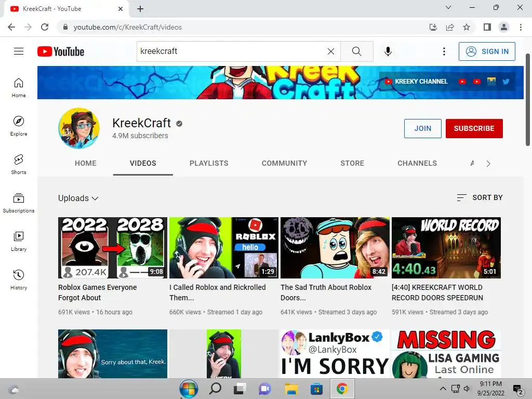Viewport: 532px width, 399px height.
Task: Click the taskbar volume icon
Action: [x=467, y=389]
